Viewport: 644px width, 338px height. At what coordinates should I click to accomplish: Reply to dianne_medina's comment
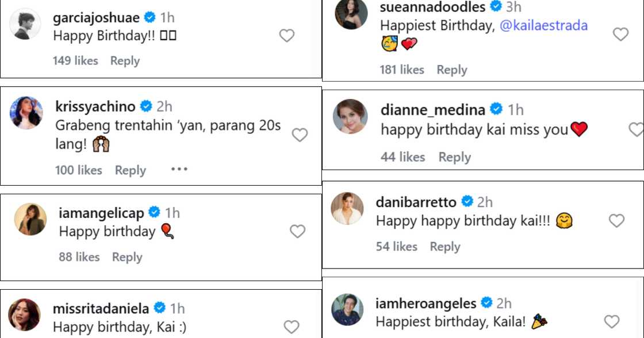(454, 157)
